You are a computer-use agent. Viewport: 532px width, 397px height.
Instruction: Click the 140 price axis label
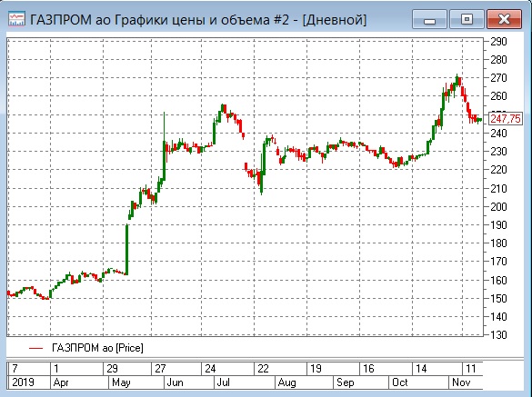(x=498, y=317)
